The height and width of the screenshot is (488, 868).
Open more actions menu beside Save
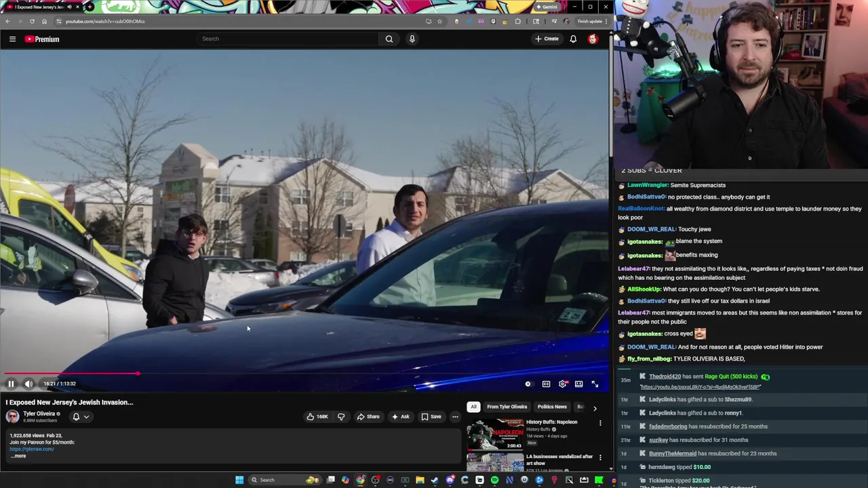(x=455, y=417)
